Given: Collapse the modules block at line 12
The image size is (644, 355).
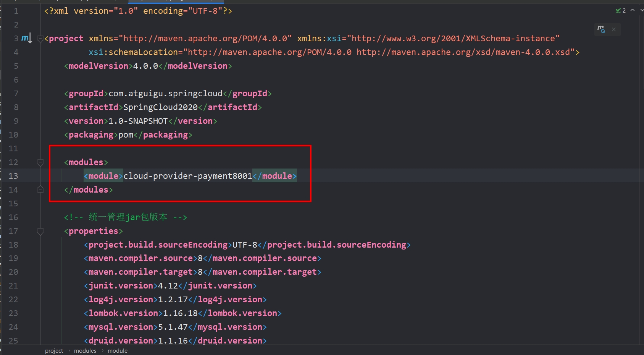Looking at the screenshot, I should point(40,162).
